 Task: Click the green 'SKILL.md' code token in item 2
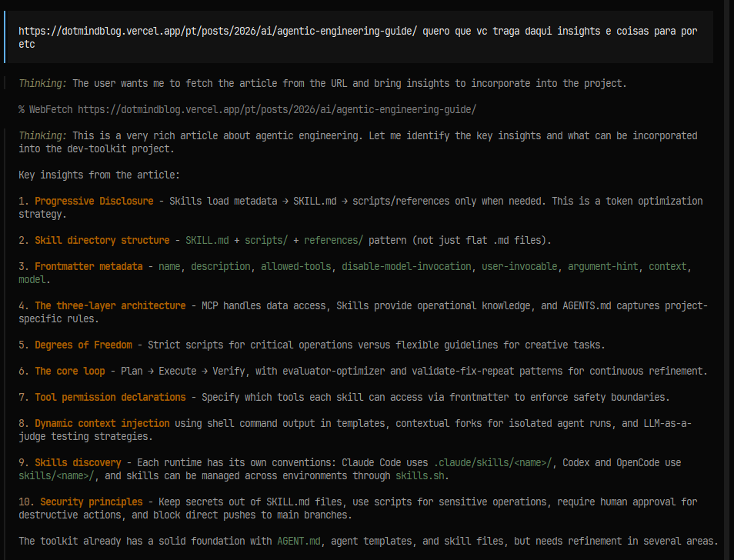coord(208,241)
